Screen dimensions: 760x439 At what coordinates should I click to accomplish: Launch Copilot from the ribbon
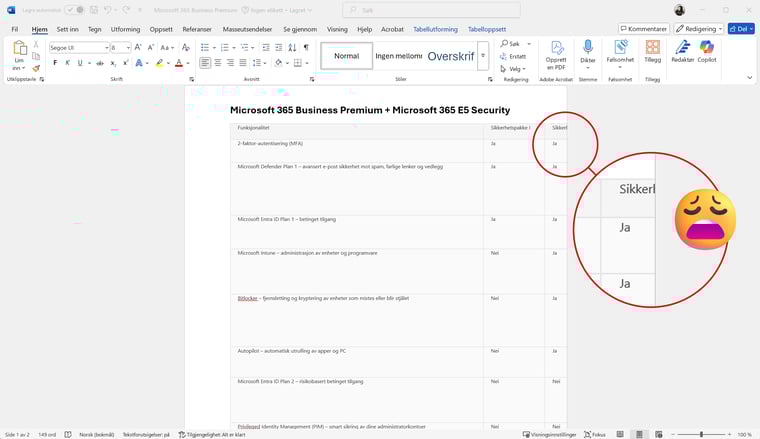tap(707, 51)
